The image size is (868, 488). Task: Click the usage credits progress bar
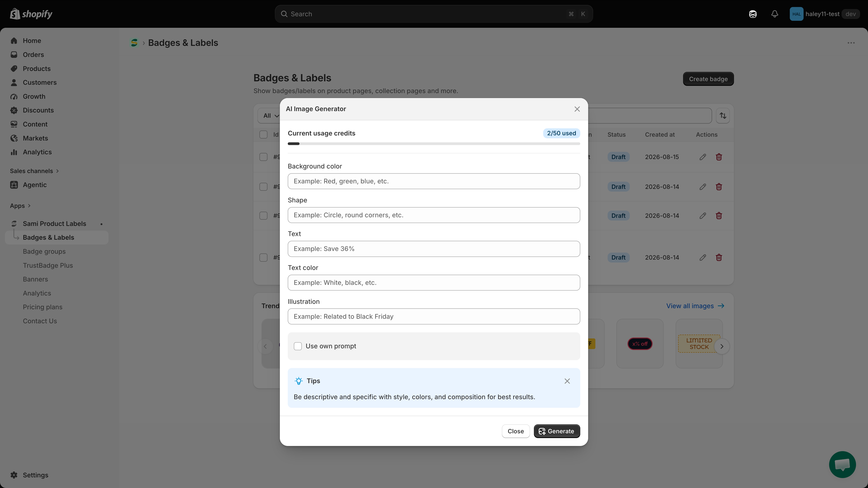pyautogui.click(x=434, y=144)
